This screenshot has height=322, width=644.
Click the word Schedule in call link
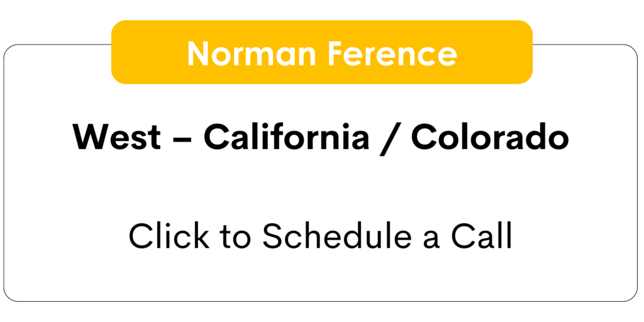(x=337, y=236)
